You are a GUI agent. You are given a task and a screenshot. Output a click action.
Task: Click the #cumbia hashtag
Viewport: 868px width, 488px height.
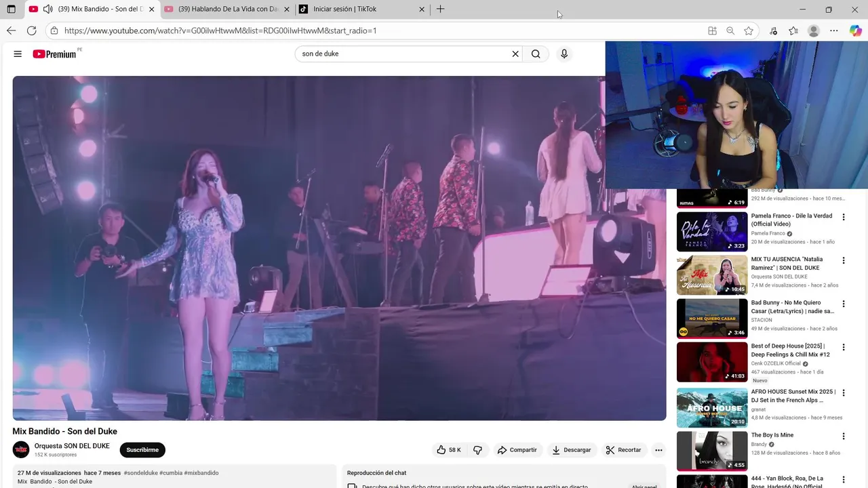click(x=171, y=473)
